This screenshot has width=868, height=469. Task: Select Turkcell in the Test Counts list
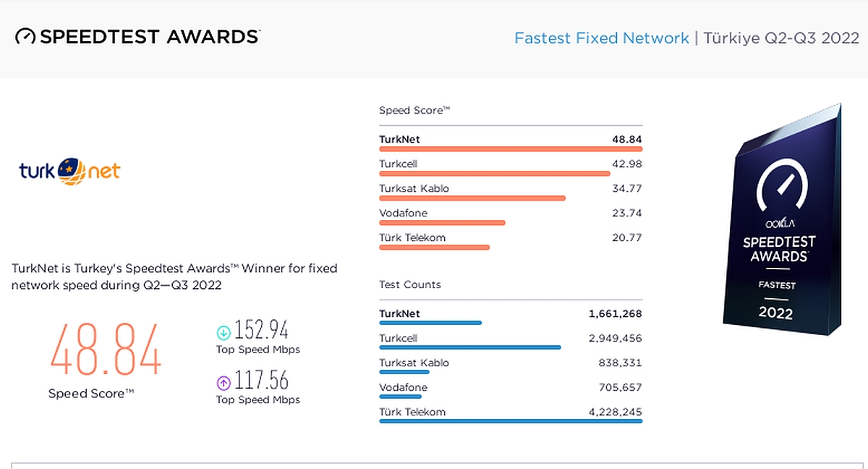(x=399, y=338)
